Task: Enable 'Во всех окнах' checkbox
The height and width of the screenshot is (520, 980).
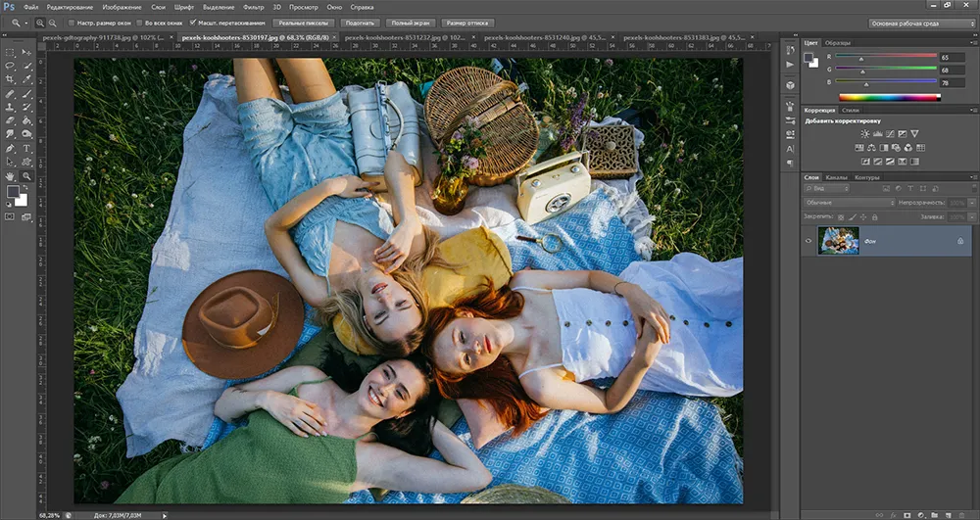Action: (x=139, y=23)
